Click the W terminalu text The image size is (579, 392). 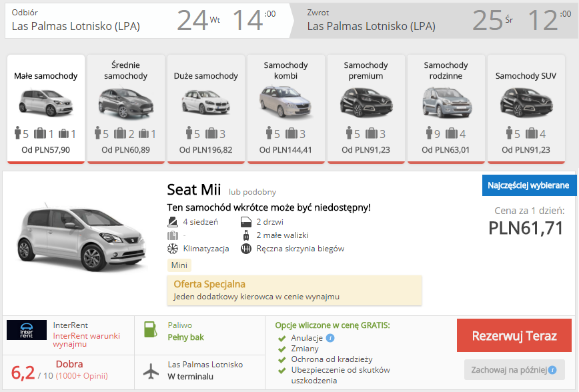click(x=191, y=377)
